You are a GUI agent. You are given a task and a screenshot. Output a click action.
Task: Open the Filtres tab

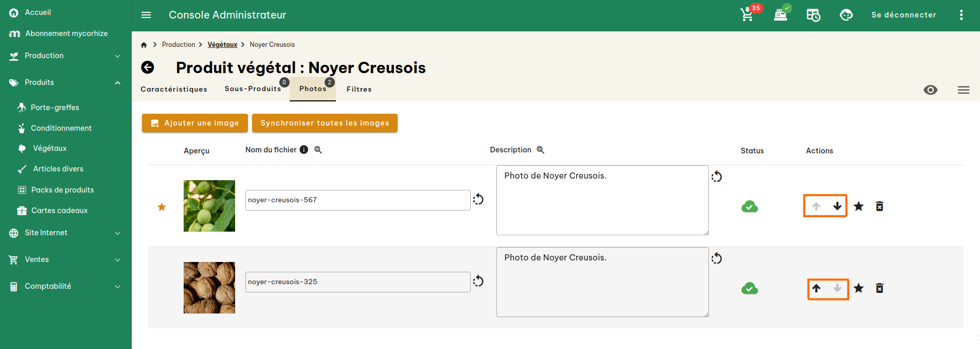tap(359, 89)
